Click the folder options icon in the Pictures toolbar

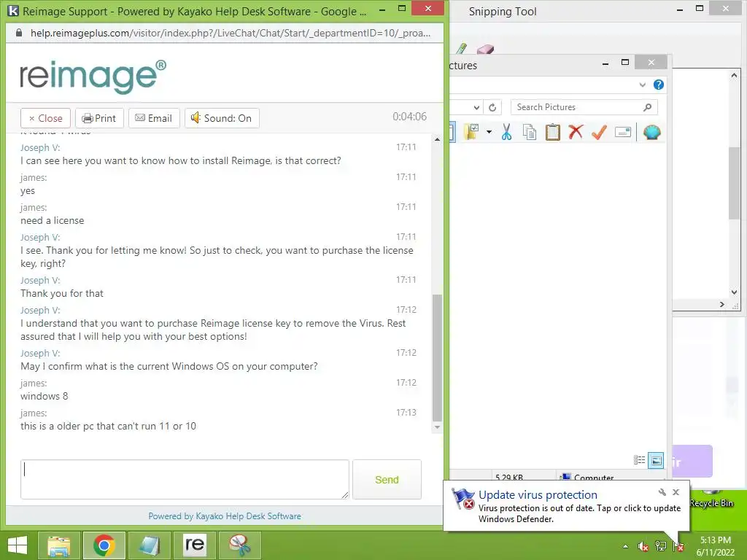pos(472,132)
